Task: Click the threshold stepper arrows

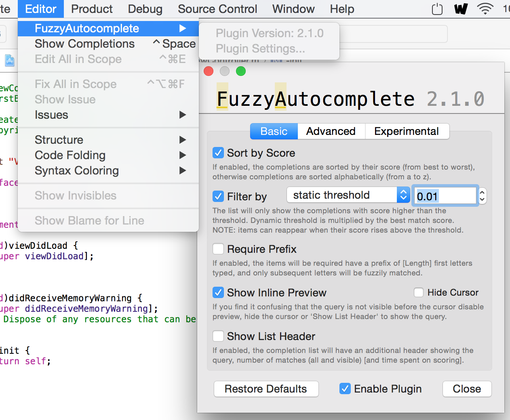Action: (482, 196)
